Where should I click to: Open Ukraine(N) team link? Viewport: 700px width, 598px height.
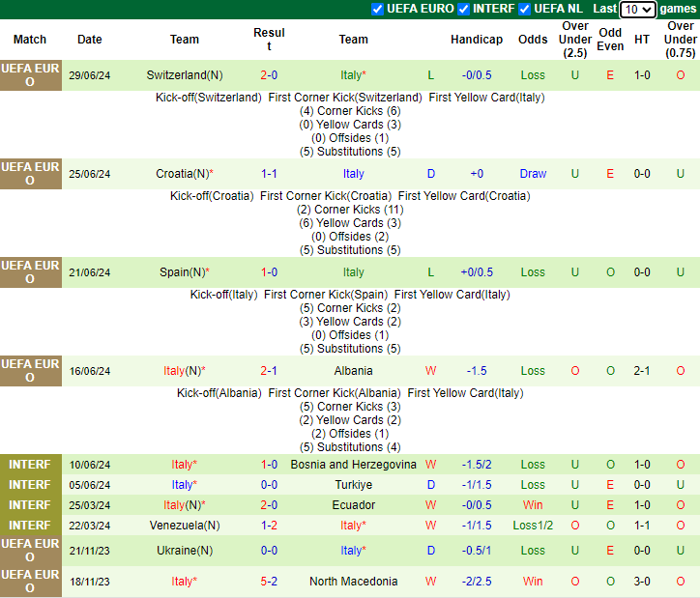pyautogui.click(x=184, y=551)
